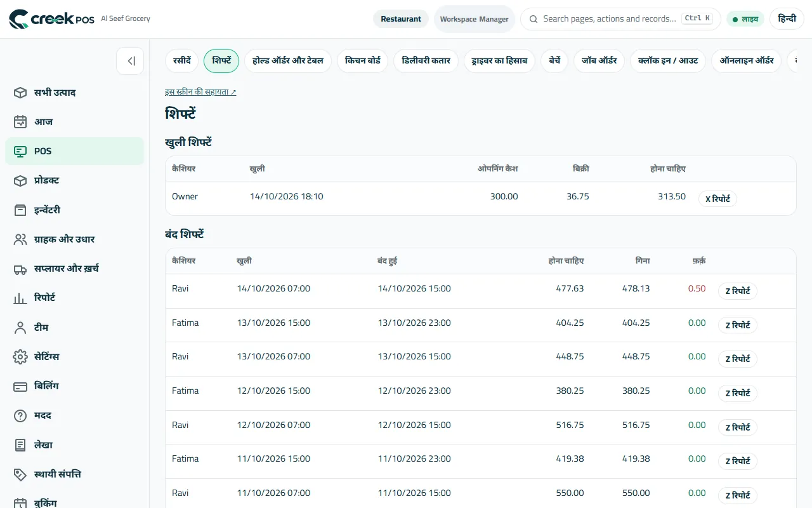The width and height of the screenshot is (812, 508).
Task: Open the जॉब ऑर्डर tab
Action: 599,61
